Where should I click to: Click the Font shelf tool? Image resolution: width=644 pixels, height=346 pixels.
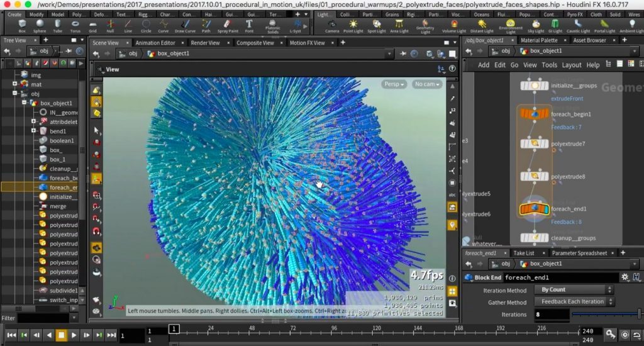click(249, 26)
